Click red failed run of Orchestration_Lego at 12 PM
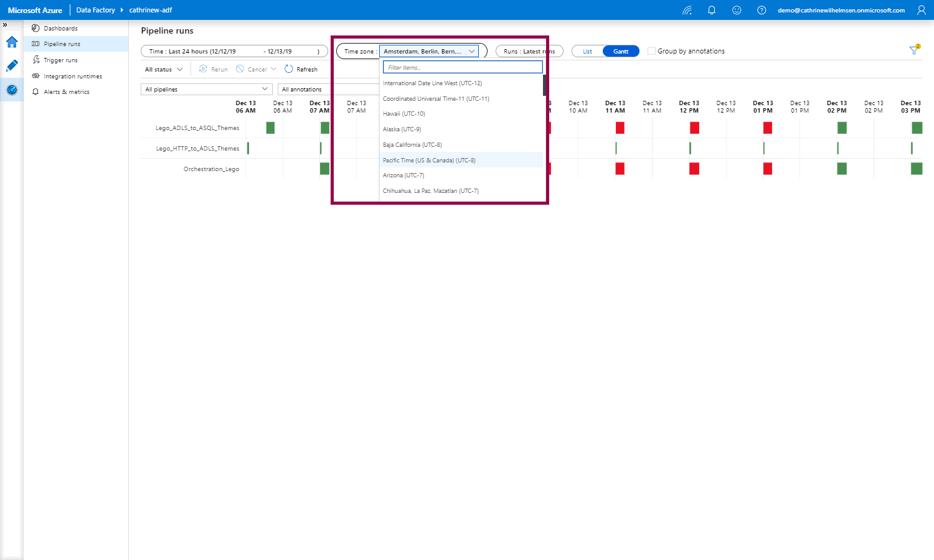This screenshot has width=934, height=560. [694, 169]
